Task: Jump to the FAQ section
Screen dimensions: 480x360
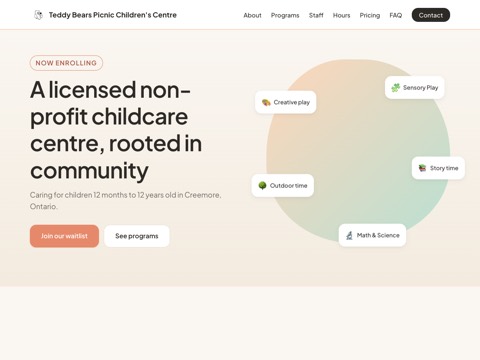Action: point(396,15)
